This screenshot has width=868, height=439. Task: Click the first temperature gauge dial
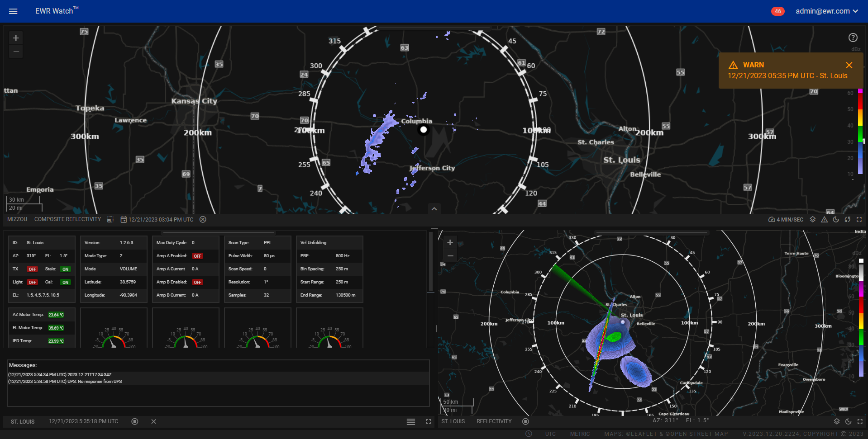(x=114, y=337)
